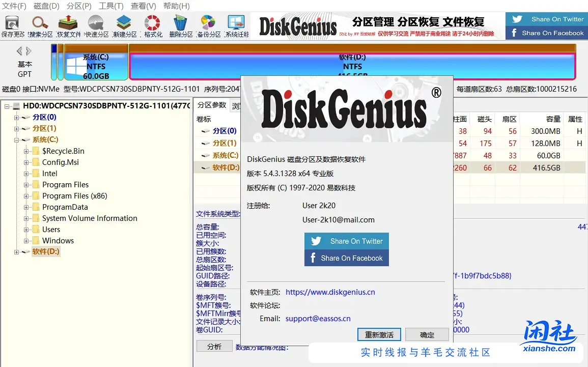Image resolution: width=588 pixels, height=367 pixels.
Task: Click the 确定 button to close dialog
Action: (x=427, y=334)
